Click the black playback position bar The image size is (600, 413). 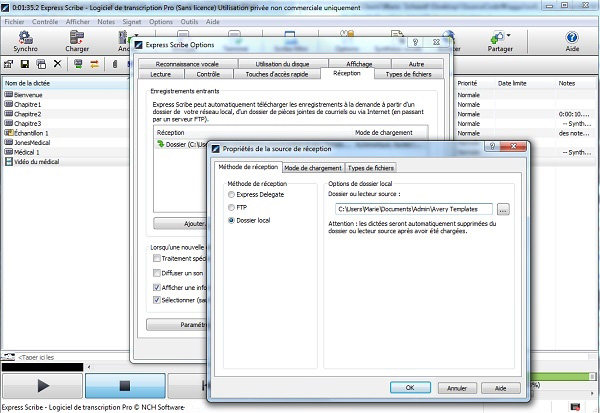coord(42,367)
